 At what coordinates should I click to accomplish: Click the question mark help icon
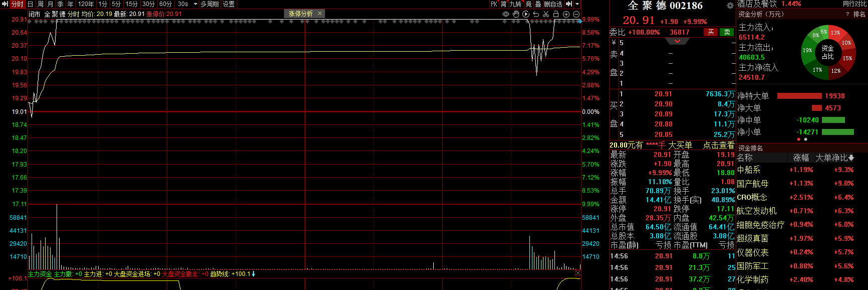tap(847, 14)
